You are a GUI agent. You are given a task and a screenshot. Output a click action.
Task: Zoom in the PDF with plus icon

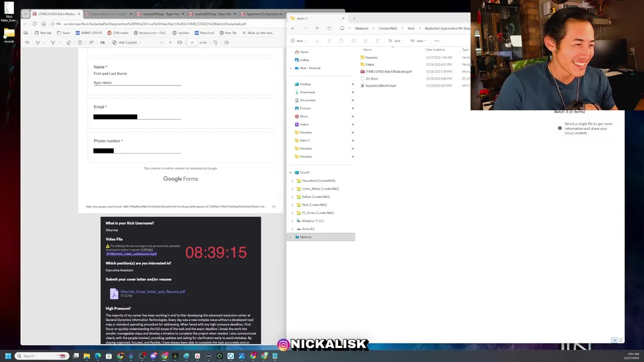[x=170, y=42]
